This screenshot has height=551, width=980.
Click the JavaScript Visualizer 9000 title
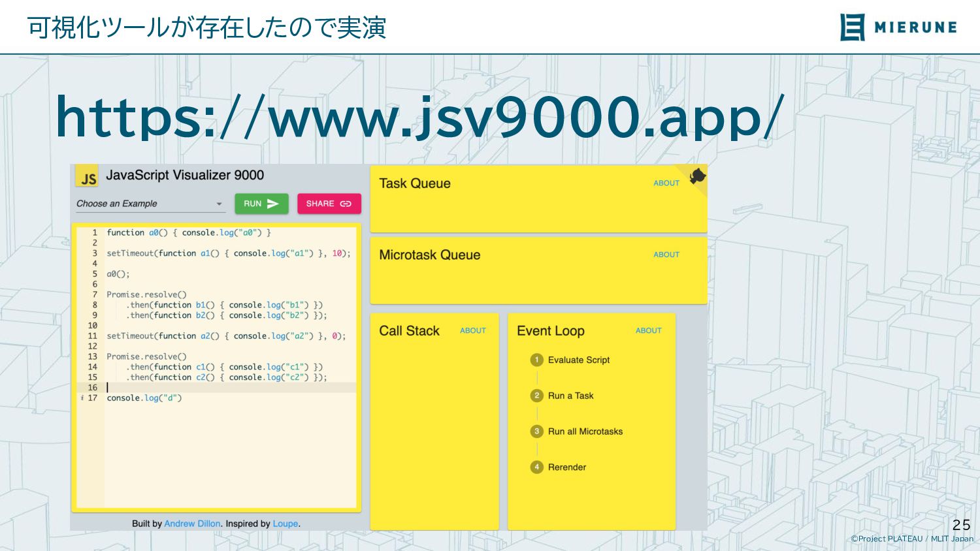click(185, 175)
